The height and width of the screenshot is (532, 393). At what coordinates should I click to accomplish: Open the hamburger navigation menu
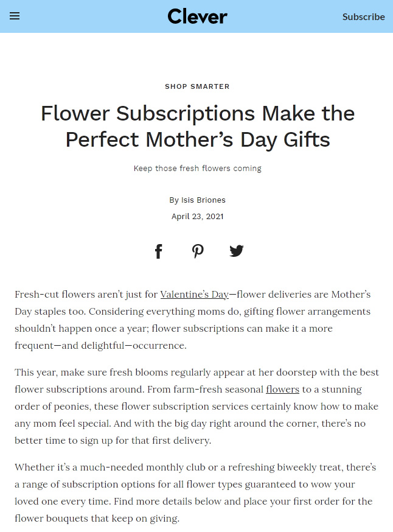pyautogui.click(x=15, y=16)
